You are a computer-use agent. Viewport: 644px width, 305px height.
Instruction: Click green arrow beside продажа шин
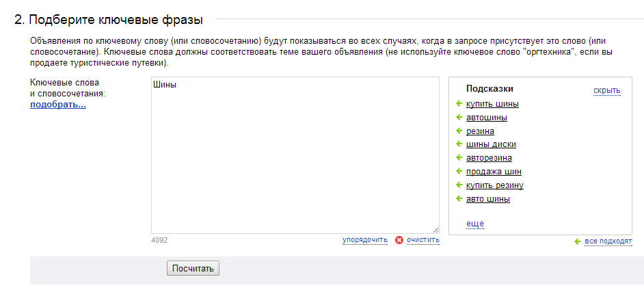point(459,172)
